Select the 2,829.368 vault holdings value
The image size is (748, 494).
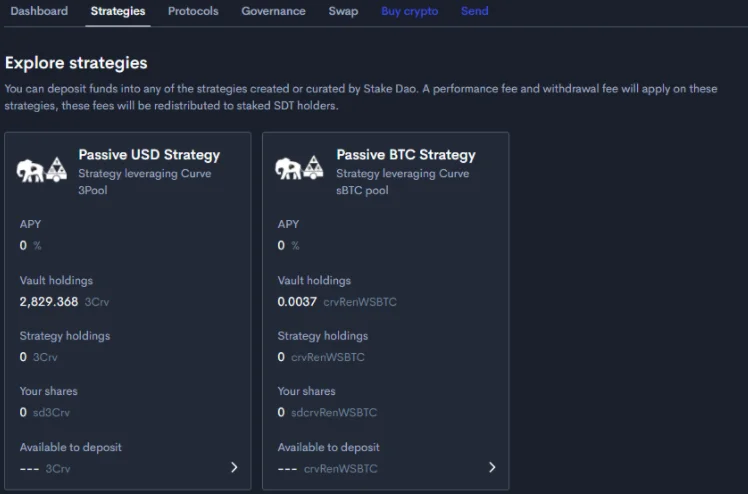tap(49, 302)
